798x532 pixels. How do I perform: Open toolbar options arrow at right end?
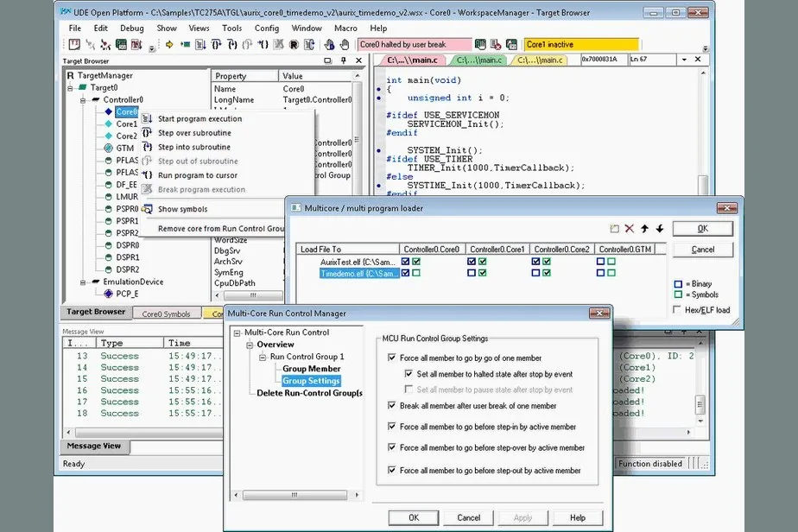click(706, 49)
